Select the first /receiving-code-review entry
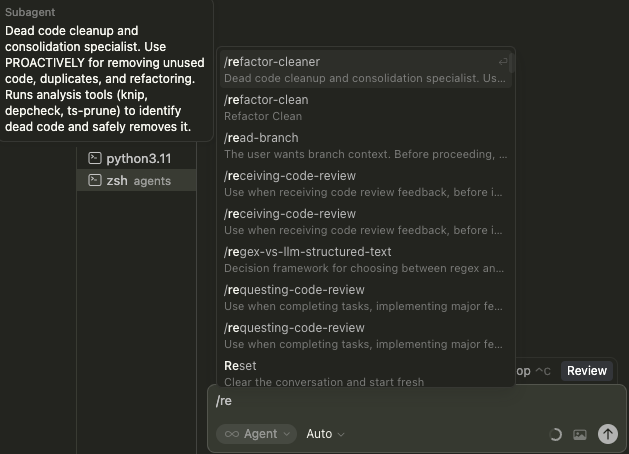The width and height of the screenshot is (629, 454). [365, 183]
